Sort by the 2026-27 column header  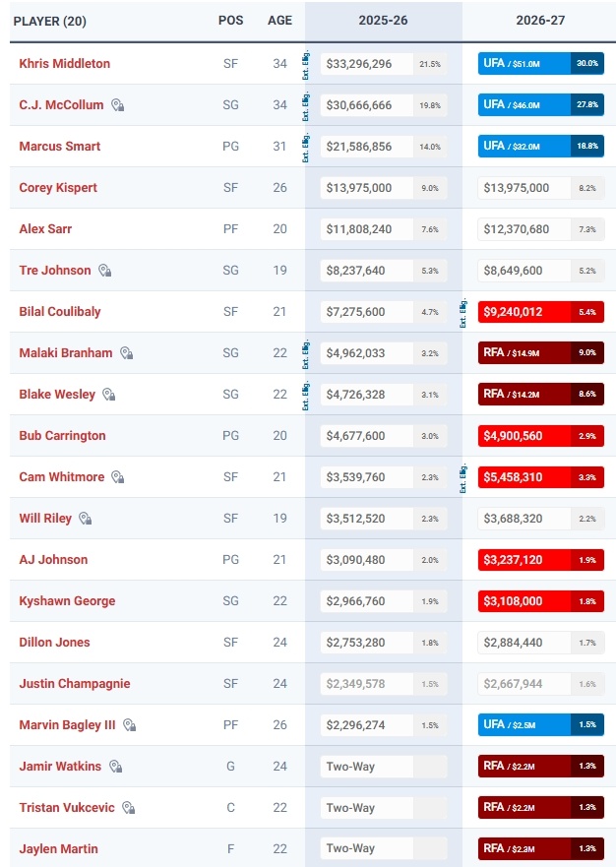[539, 21]
